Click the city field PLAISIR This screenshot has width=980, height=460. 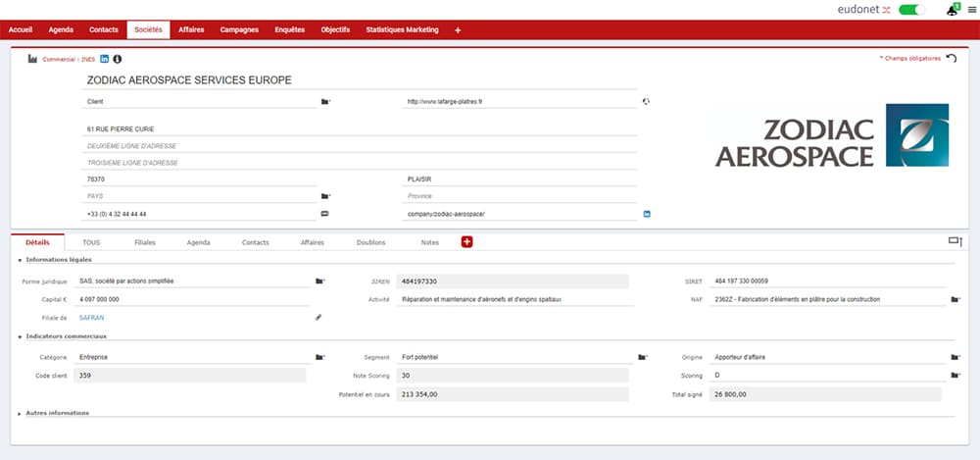click(x=519, y=179)
